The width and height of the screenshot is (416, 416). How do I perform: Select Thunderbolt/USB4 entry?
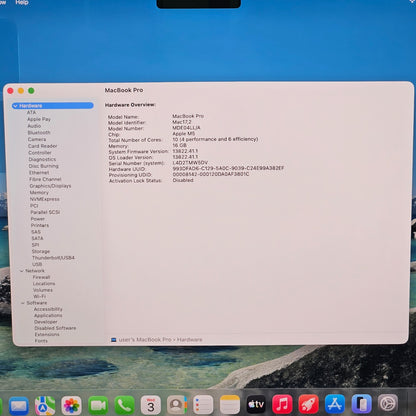[x=53, y=258]
